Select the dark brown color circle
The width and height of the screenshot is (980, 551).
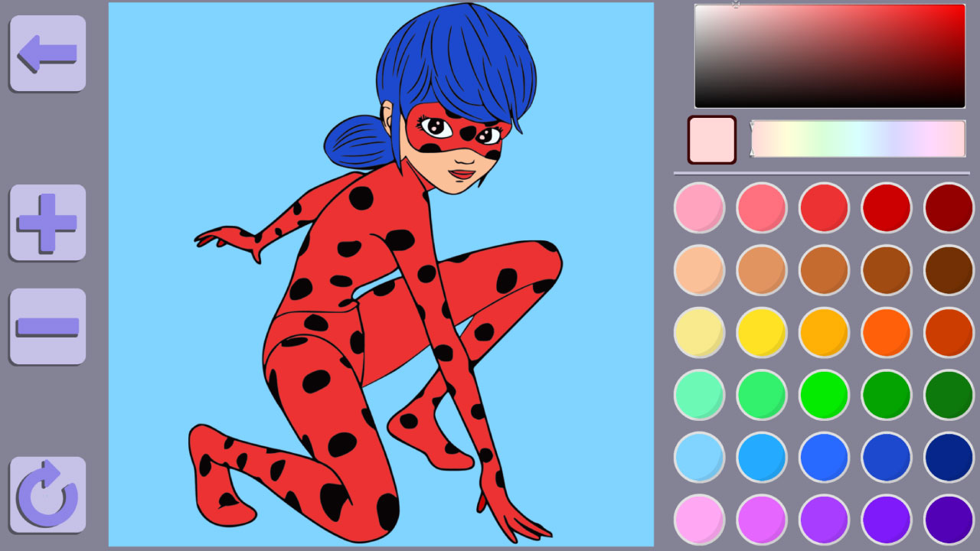[x=949, y=270]
